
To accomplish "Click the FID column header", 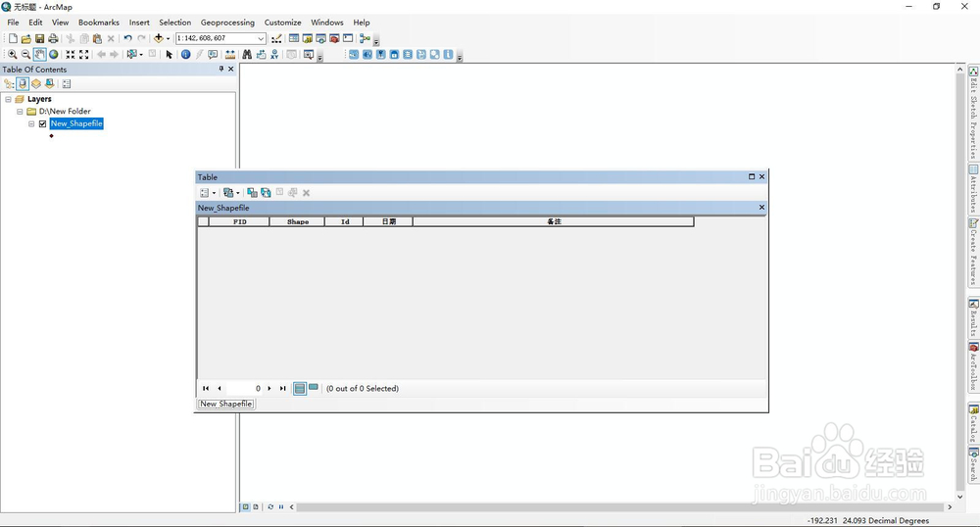I will [x=239, y=221].
